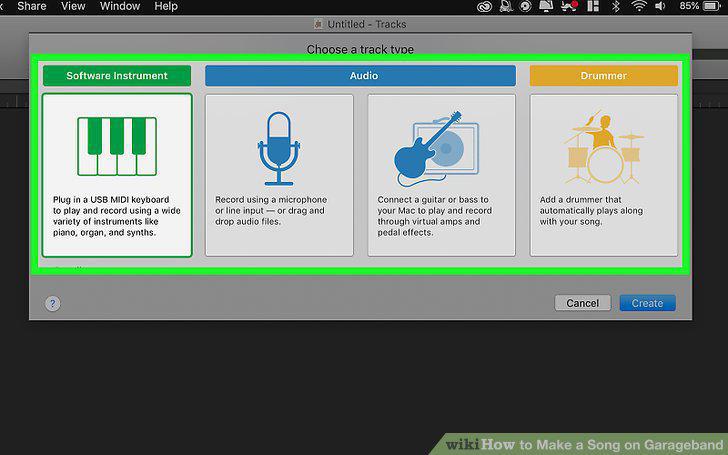The width and height of the screenshot is (728, 455).
Task: Click the grid layout menu bar icon
Action: [593, 6]
